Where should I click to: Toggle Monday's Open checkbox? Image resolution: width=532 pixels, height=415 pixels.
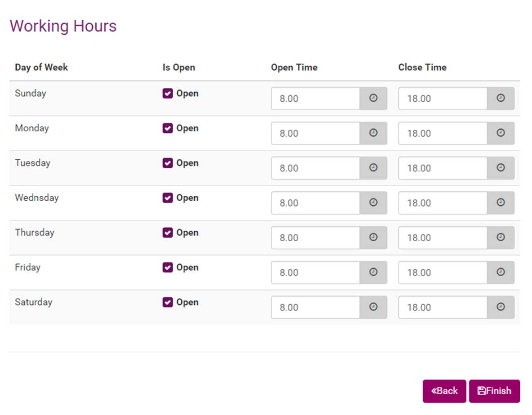click(168, 128)
